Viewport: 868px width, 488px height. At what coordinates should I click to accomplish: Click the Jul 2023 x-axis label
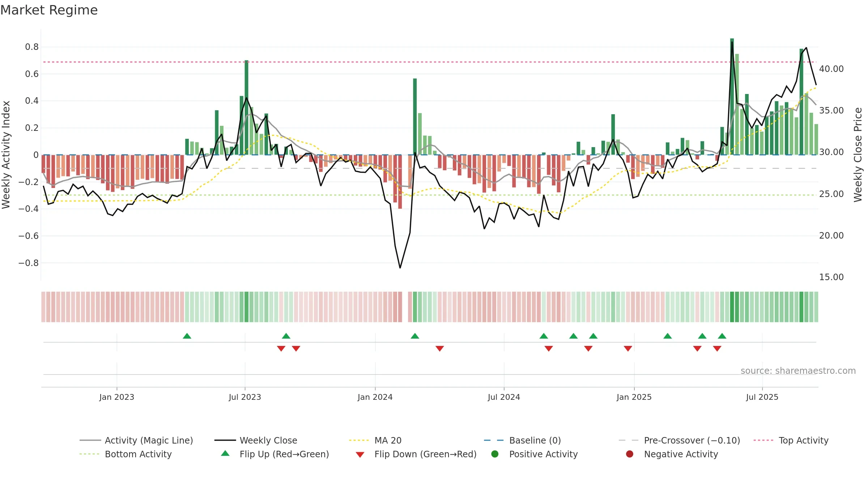245,397
